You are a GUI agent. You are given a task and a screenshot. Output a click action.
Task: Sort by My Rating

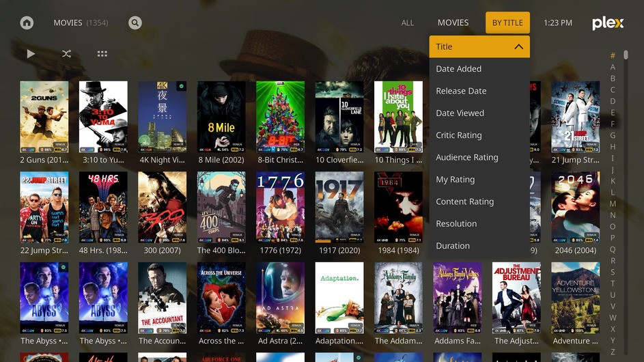[x=479, y=180]
